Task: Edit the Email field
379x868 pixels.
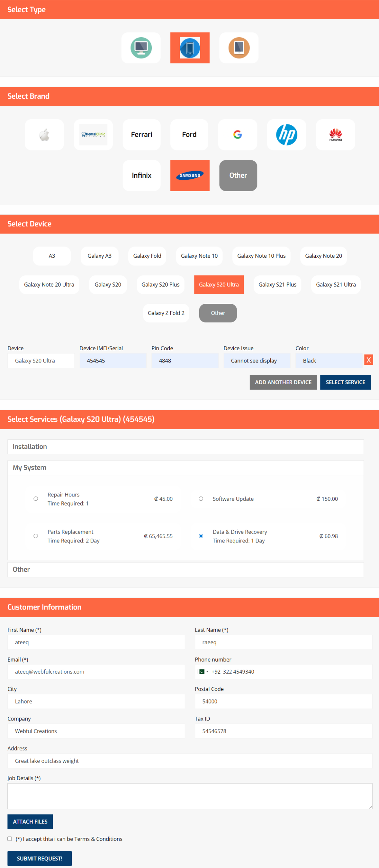Action: (96, 672)
